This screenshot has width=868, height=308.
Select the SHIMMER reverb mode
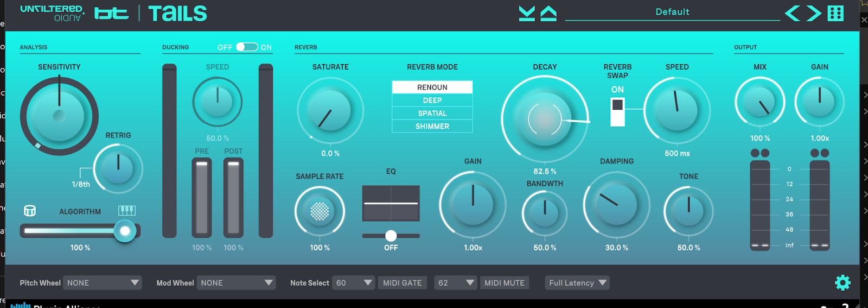pyautogui.click(x=432, y=127)
